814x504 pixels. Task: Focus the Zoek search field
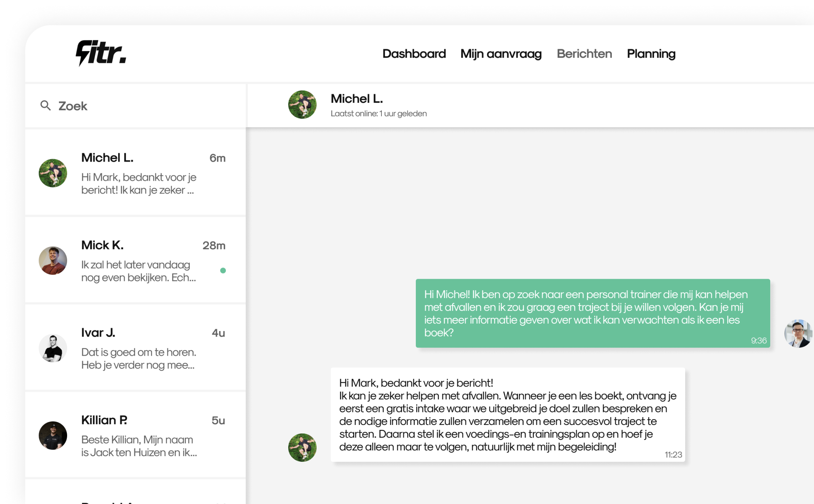coord(135,106)
